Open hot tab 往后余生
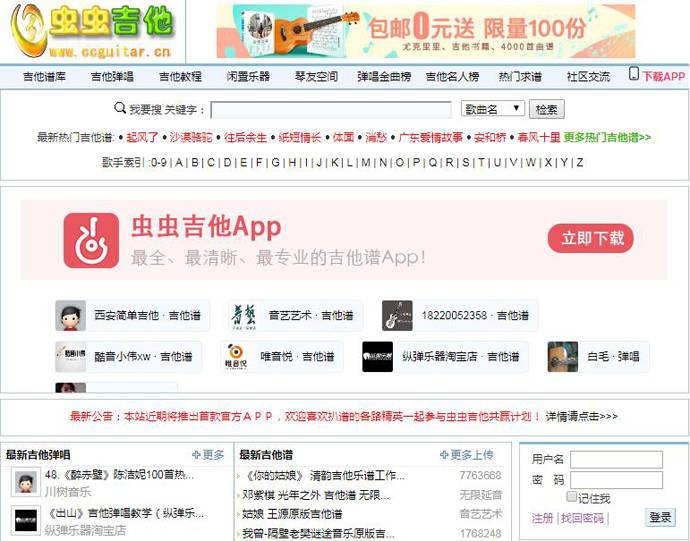Image resolution: width=690 pixels, height=541 pixels. coord(246,137)
